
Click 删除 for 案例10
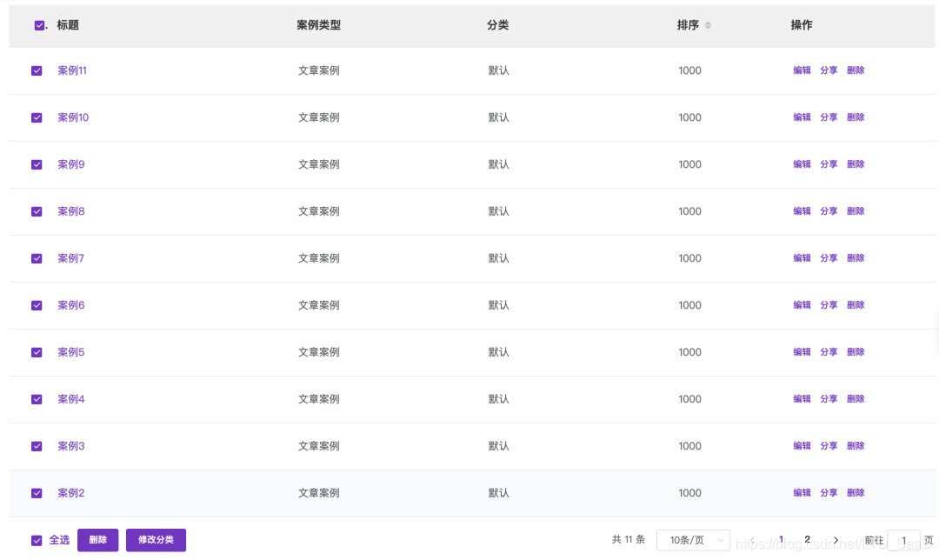pos(856,117)
